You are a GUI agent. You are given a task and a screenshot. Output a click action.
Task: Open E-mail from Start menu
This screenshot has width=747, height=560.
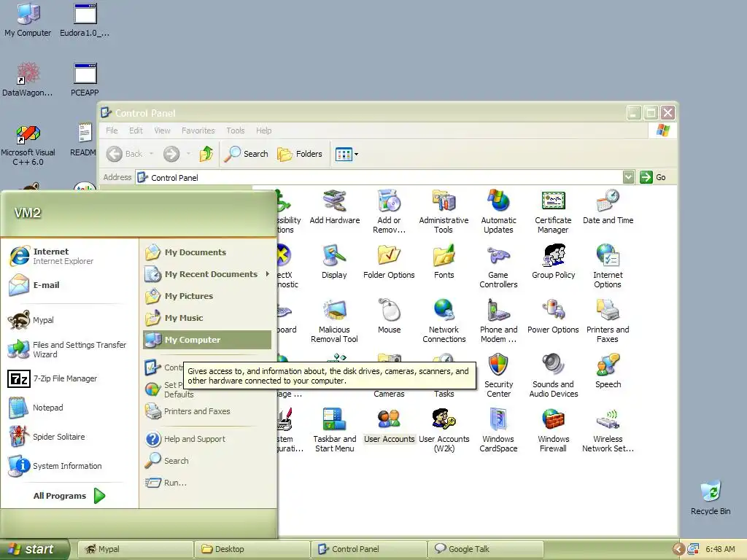[69, 285]
